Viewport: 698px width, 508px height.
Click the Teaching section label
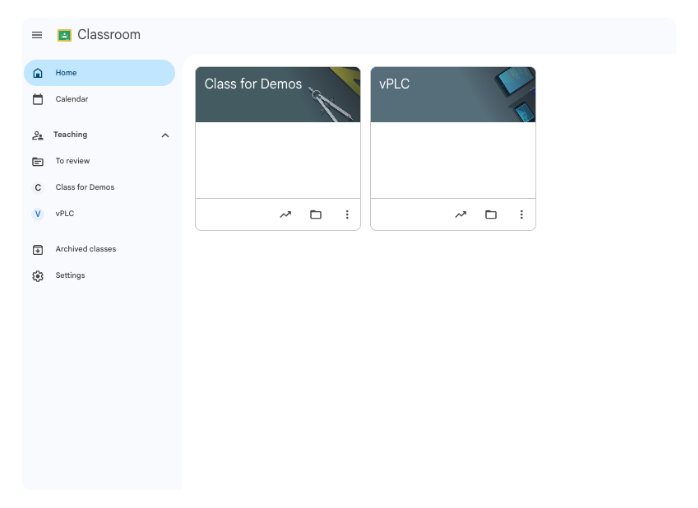point(70,134)
